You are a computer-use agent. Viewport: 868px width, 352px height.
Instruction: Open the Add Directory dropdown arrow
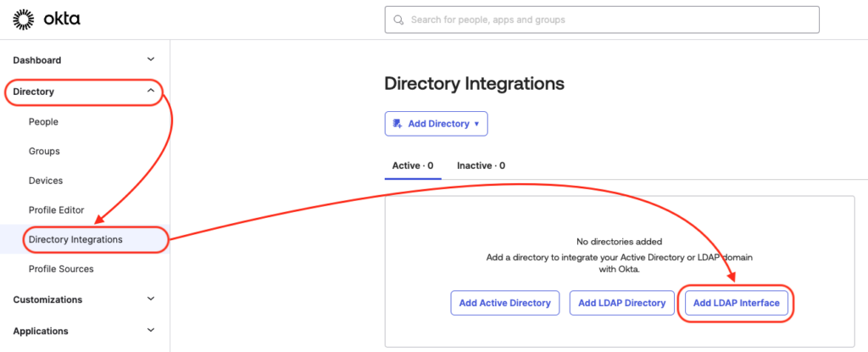pos(476,124)
